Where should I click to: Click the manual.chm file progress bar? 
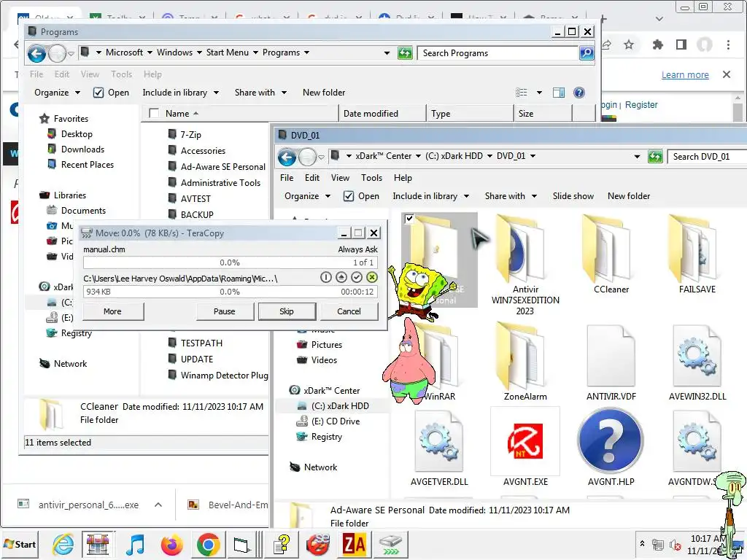(x=230, y=262)
